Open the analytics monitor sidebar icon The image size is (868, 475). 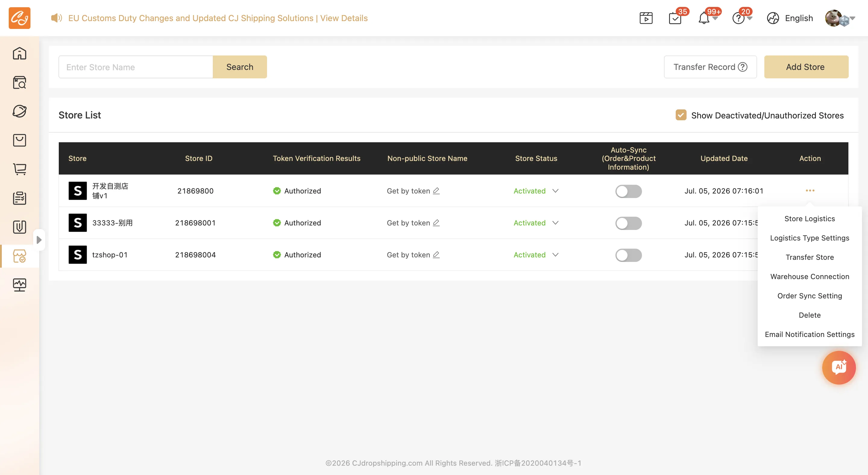[20, 285]
